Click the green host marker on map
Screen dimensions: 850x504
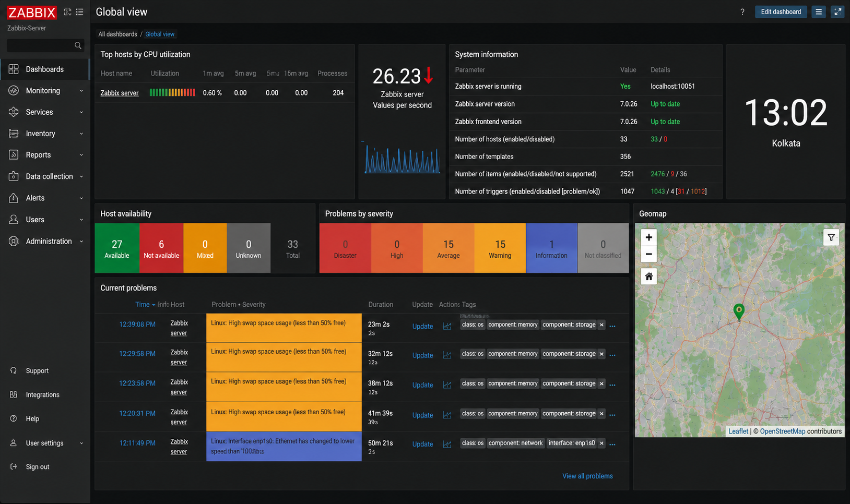click(x=739, y=311)
